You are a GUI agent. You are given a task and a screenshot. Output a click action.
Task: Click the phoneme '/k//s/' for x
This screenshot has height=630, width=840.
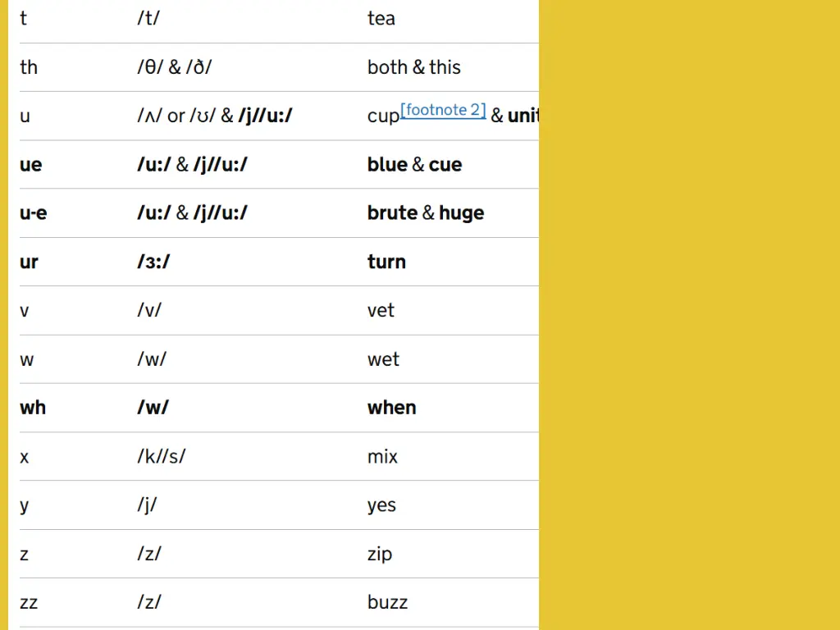162,456
